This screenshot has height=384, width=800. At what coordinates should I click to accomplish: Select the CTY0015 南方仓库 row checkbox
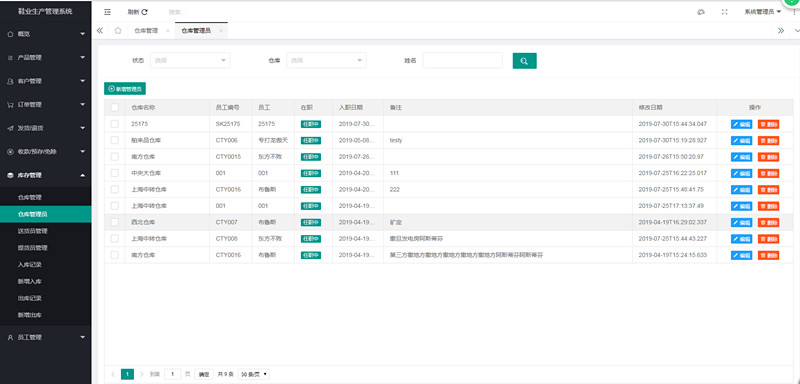[x=114, y=157]
